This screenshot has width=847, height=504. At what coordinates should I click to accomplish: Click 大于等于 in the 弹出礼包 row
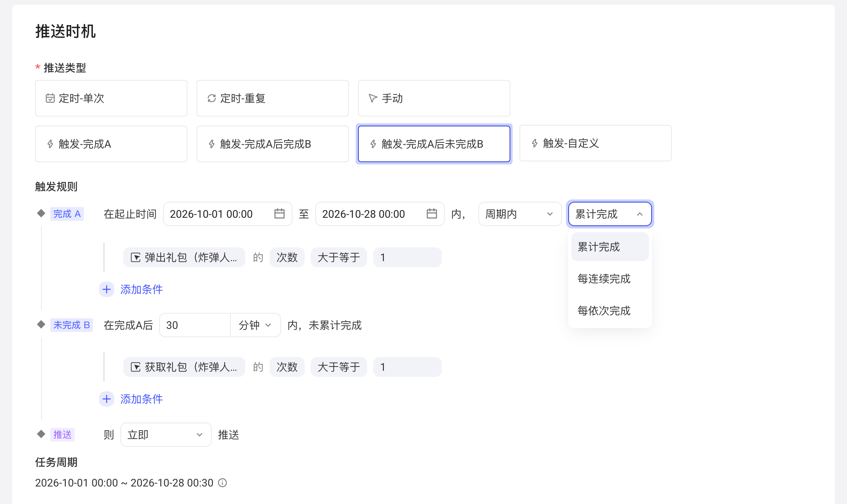(339, 257)
